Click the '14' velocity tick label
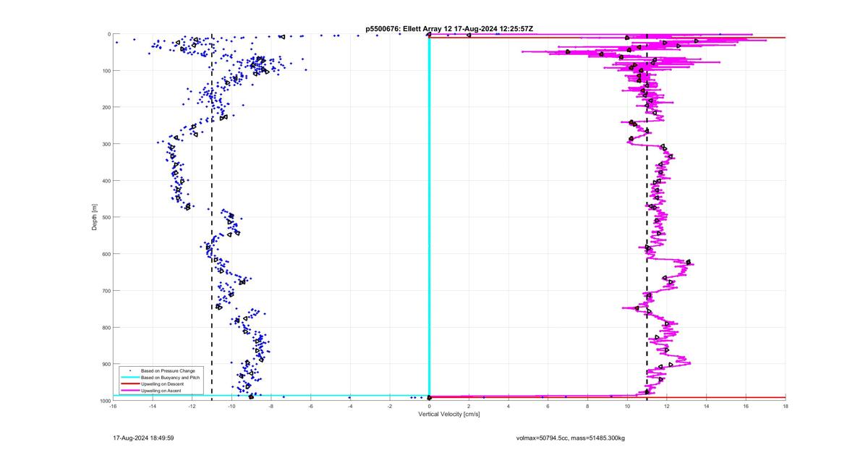The height and width of the screenshot is (450, 868). (x=706, y=406)
